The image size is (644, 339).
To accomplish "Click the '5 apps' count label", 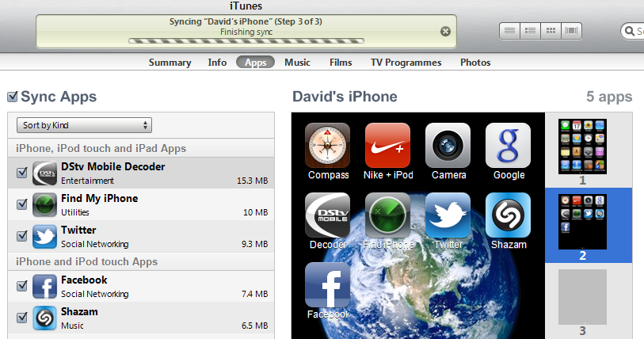I will click(x=609, y=97).
